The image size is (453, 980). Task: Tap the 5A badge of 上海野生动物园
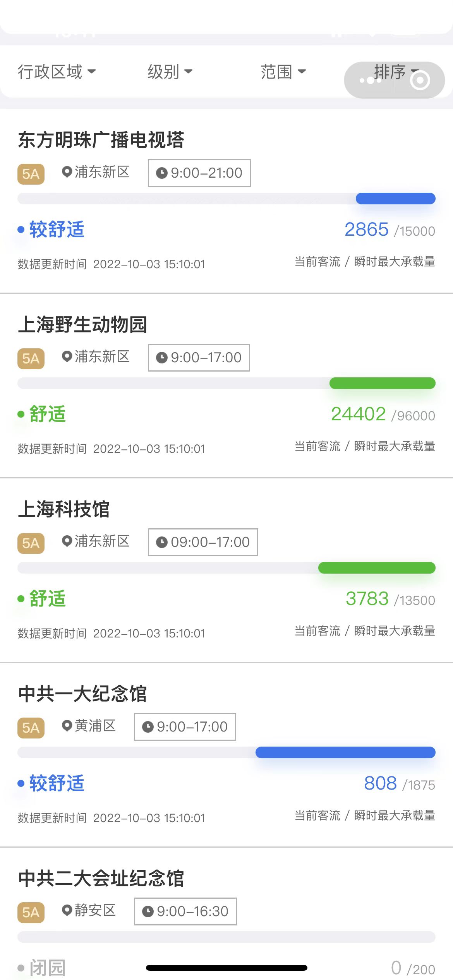point(31,358)
